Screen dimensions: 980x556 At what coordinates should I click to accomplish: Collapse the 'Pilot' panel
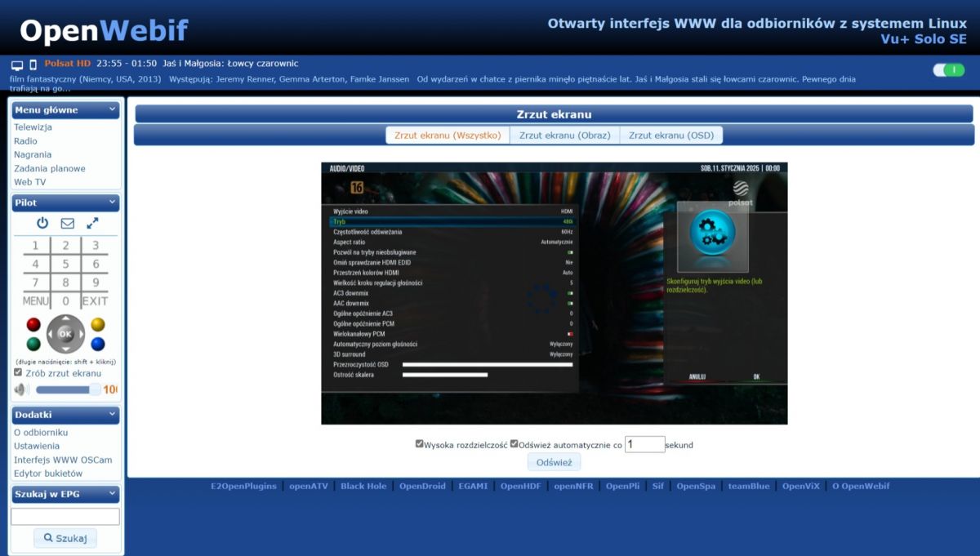click(x=111, y=202)
